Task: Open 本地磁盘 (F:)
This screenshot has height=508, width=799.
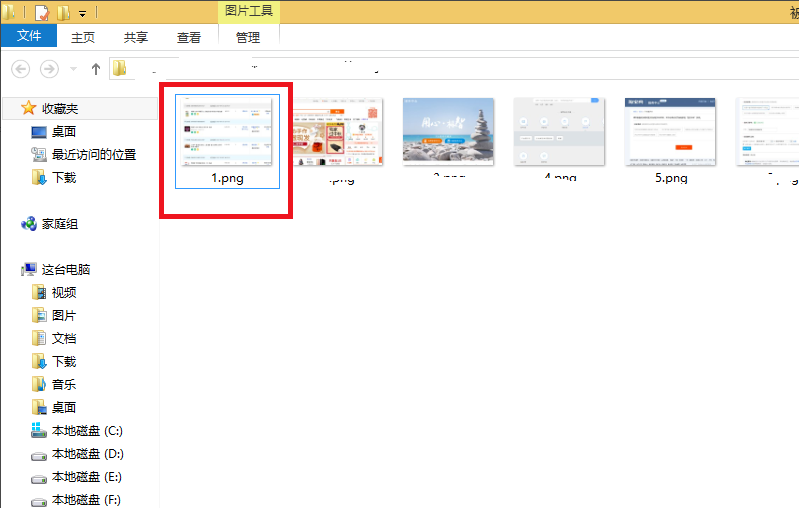Action: (x=86, y=500)
